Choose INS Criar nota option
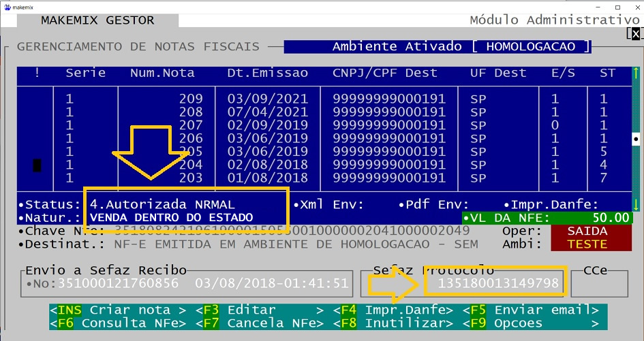The width and height of the screenshot is (644, 341). pyautogui.click(x=118, y=310)
